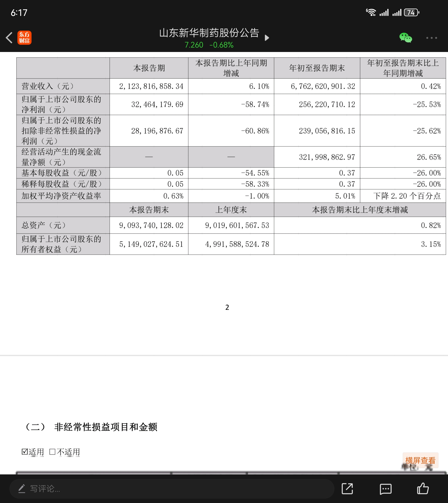Check the 不适用 checkbox
The width and height of the screenshot is (448, 503).
coord(52,452)
